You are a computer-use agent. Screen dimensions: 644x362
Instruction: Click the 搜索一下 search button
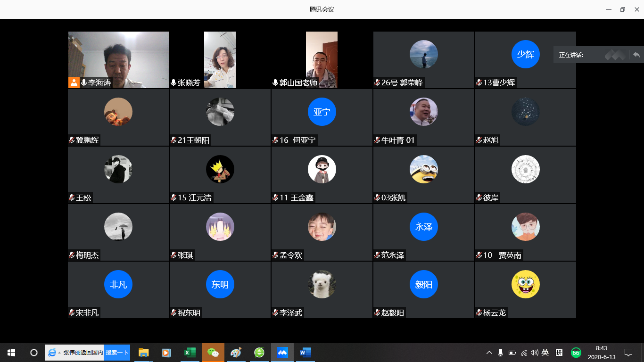tap(117, 353)
